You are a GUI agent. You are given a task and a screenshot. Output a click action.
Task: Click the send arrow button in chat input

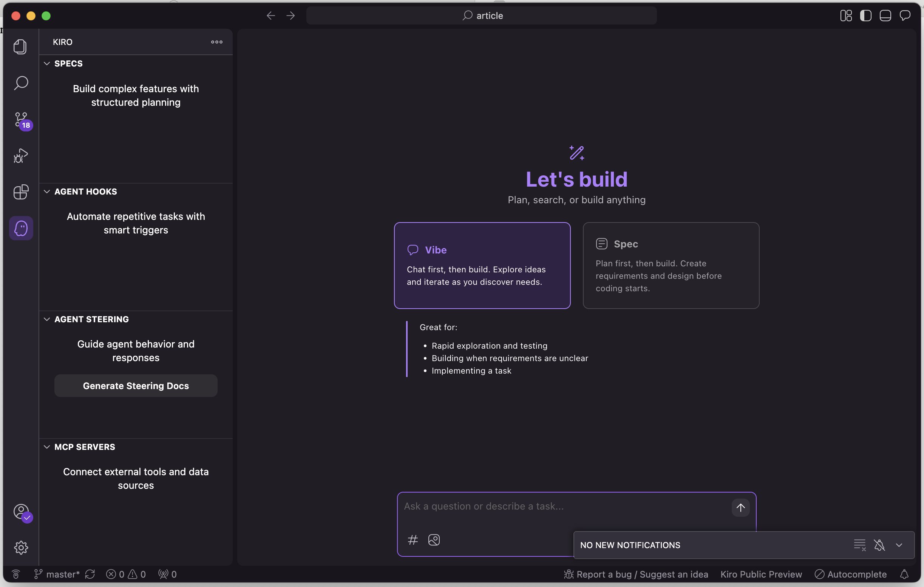[740, 508]
